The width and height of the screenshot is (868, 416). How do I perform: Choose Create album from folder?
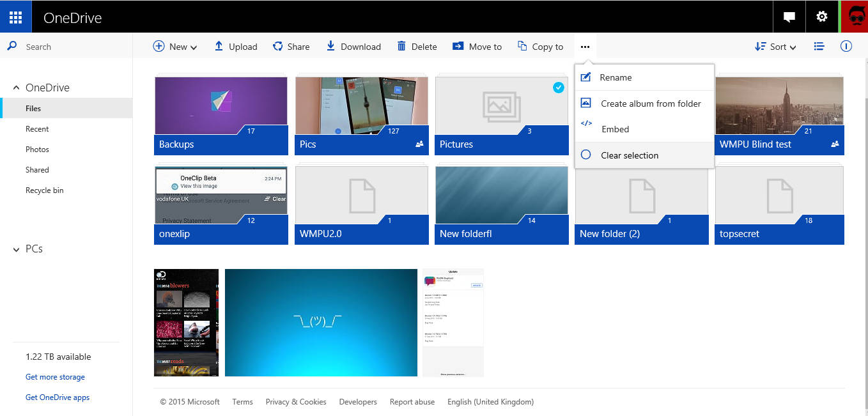tap(650, 104)
